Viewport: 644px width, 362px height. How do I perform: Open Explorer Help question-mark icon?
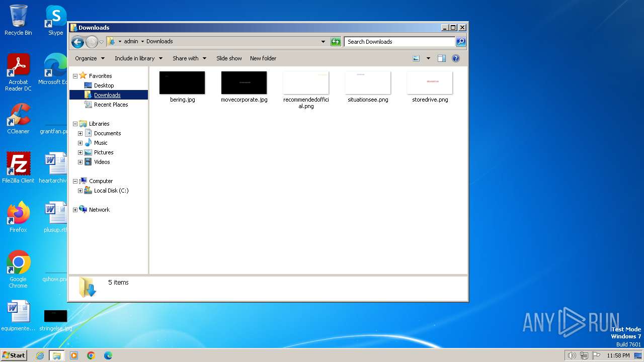coord(456,58)
